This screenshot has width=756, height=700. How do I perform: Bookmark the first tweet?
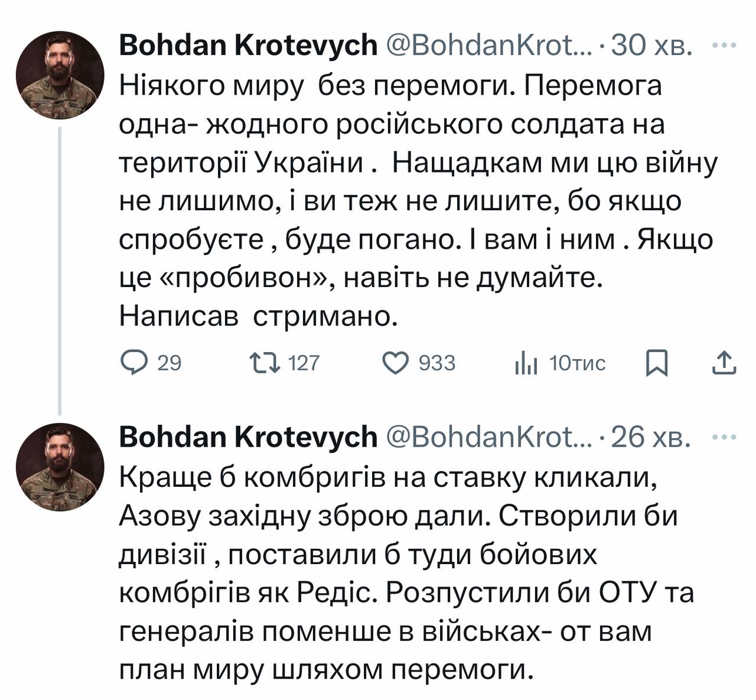point(656,362)
